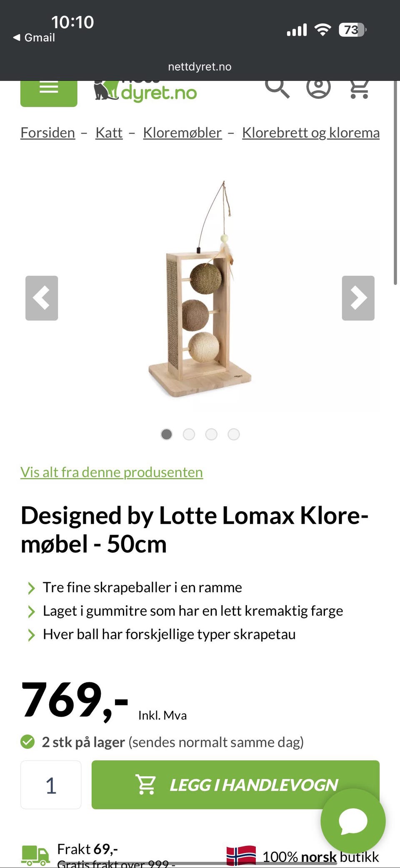Image resolution: width=400 pixels, height=868 pixels.
Task: Click the page scrollbar on the right edge
Action: pos(395,183)
